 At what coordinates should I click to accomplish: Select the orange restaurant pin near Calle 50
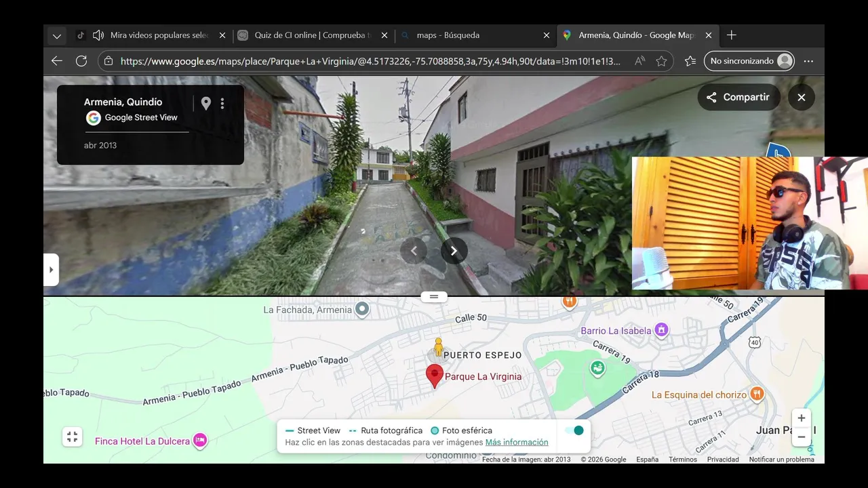(570, 302)
